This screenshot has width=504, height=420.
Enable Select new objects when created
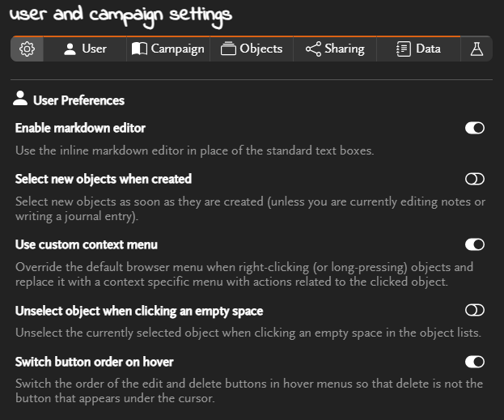pos(475,179)
